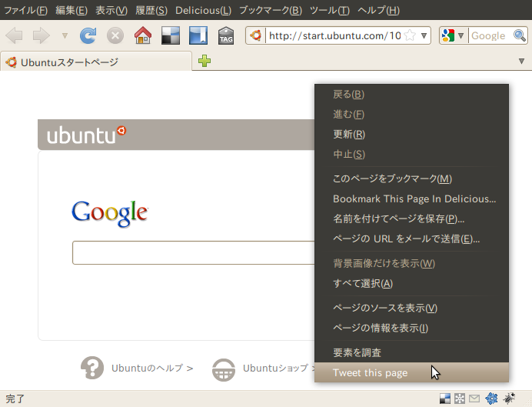
Task: Click the Delicious status bar icon
Action: pyautogui.click(x=445, y=399)
